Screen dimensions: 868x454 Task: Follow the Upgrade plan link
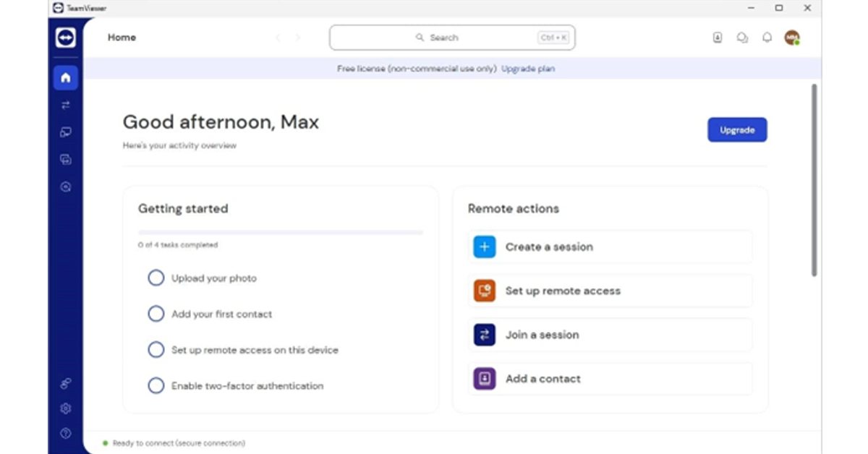[528, 69]
